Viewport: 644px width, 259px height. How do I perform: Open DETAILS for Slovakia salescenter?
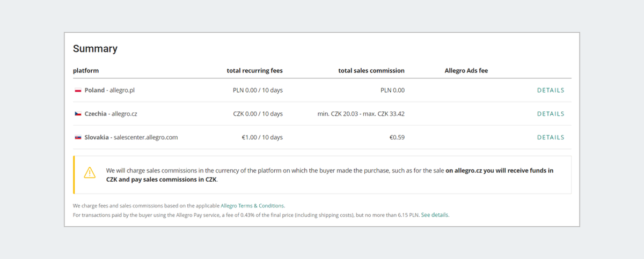(x=551, y=138)
